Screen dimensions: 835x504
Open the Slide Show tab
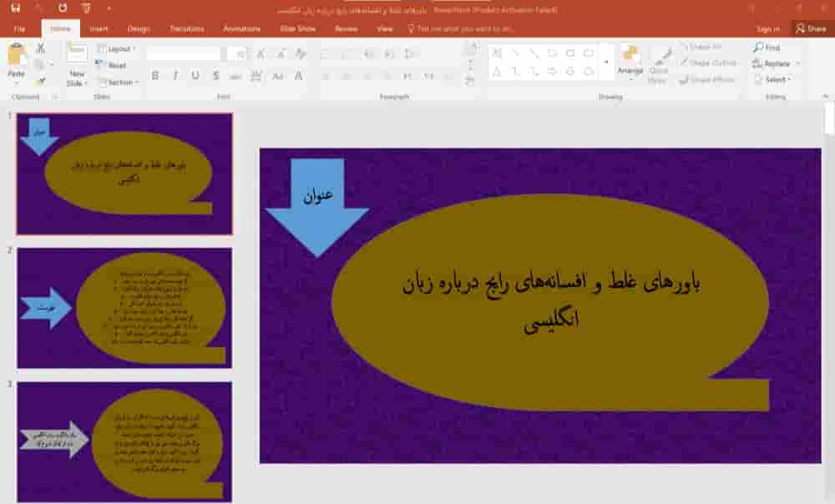click(296, 28)
